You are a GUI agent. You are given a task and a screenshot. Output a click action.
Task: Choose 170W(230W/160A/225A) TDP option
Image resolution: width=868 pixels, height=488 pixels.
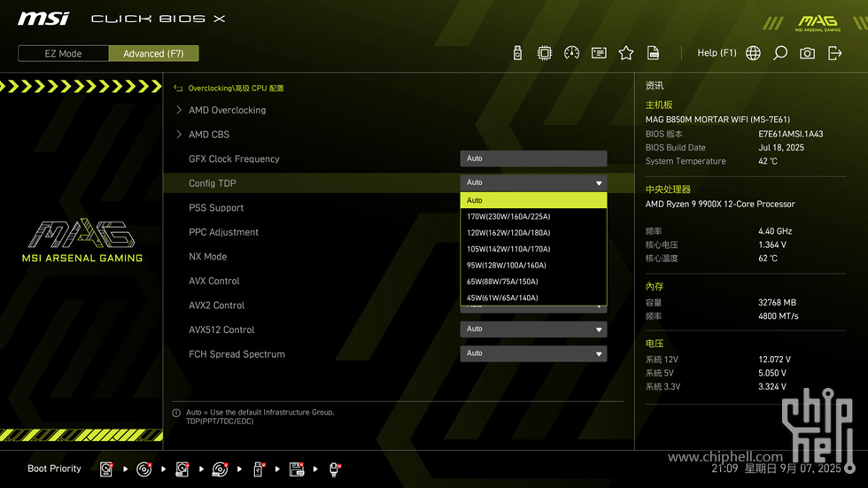pos(533,216)
